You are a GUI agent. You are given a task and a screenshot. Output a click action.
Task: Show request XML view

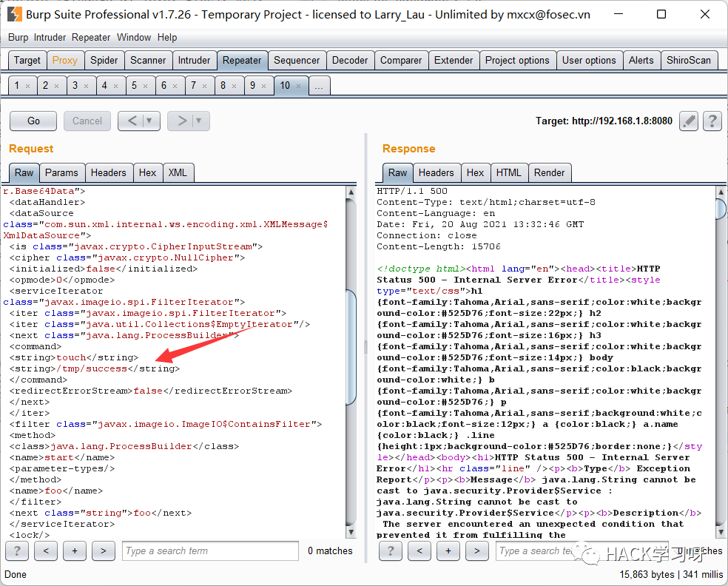(178, 172)
